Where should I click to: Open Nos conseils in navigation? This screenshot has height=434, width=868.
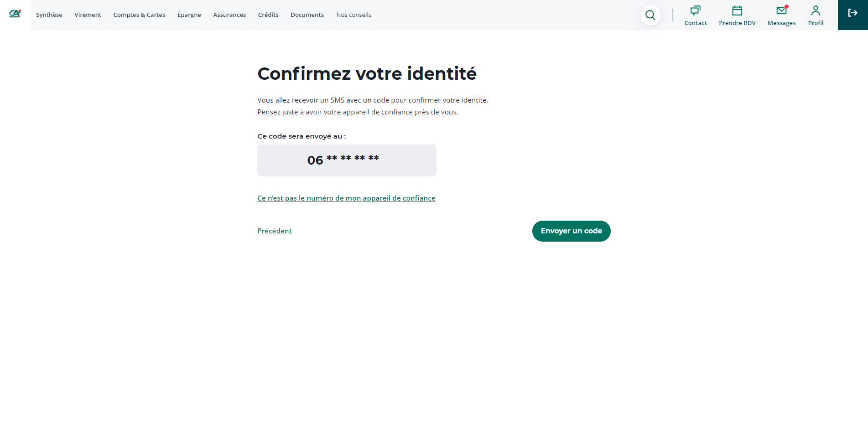pyautogui.click(x=354, y=15)
